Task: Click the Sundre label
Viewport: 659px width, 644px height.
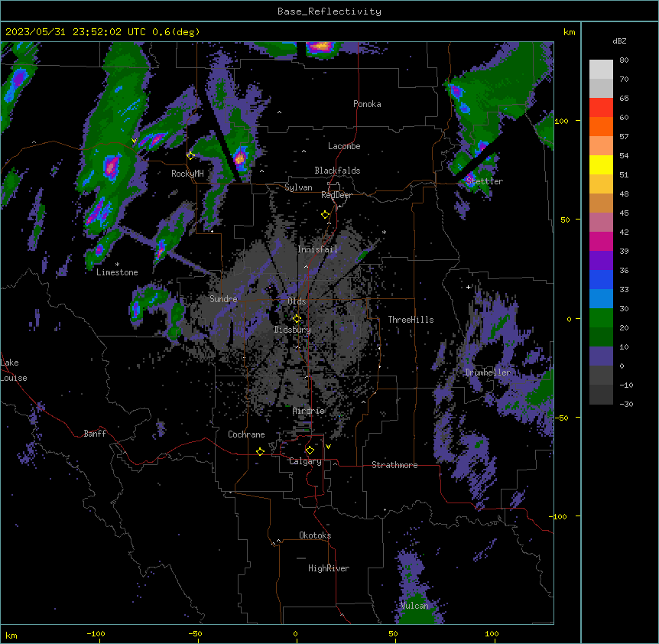Action: (223, 299)
